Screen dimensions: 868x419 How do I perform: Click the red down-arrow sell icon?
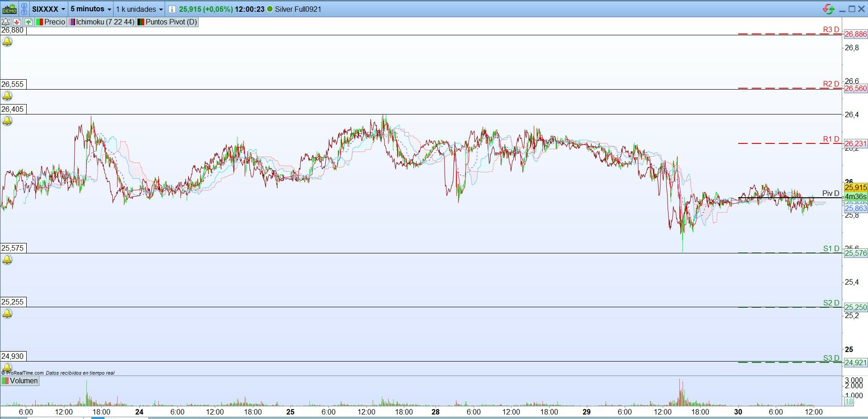coord(17,22)
